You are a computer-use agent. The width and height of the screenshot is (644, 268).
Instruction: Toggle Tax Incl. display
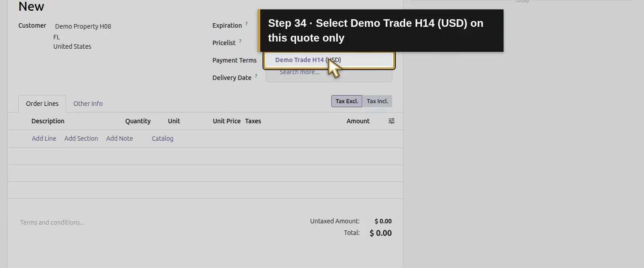377,101
